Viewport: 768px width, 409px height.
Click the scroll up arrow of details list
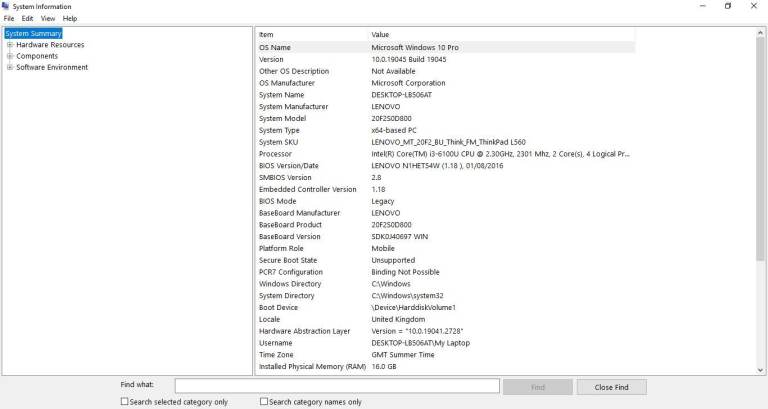761,33
